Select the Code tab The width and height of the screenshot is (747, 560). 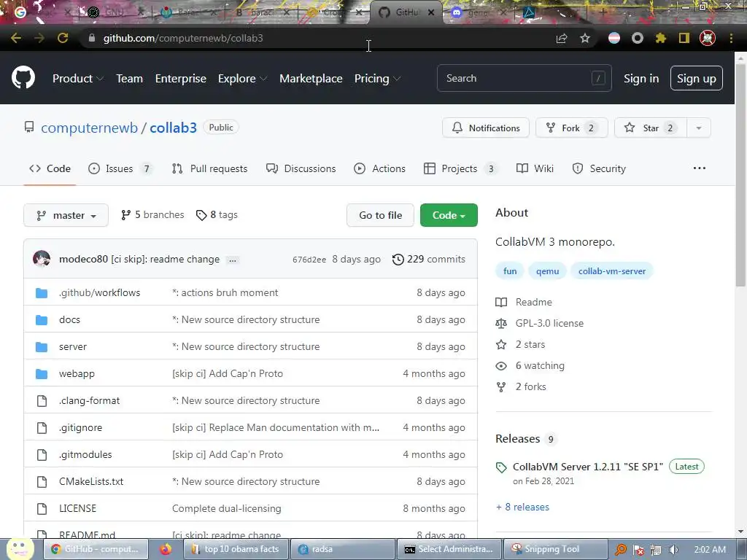(50, 168)
